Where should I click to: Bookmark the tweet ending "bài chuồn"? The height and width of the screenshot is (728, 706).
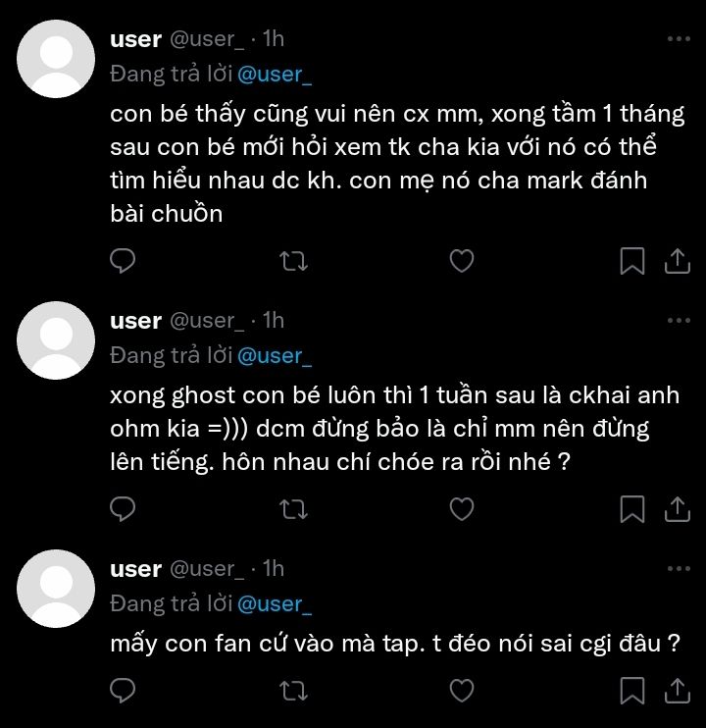point(632,260)
